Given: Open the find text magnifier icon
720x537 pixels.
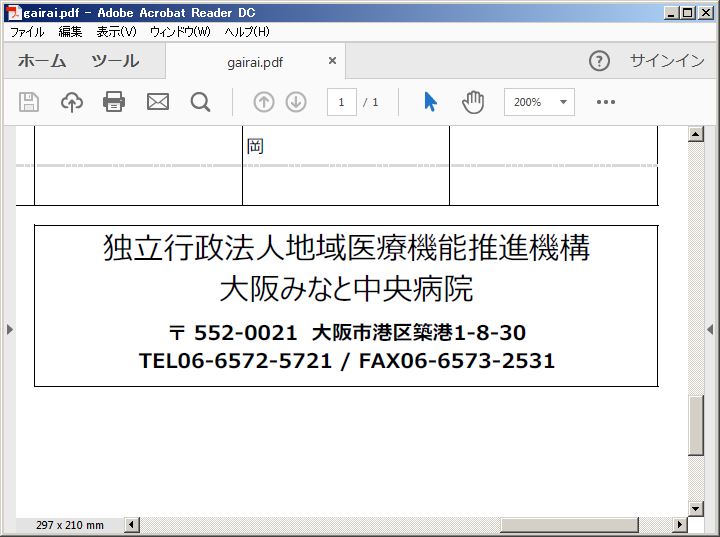Looking at the screenshot, I should tap(200, 102).
